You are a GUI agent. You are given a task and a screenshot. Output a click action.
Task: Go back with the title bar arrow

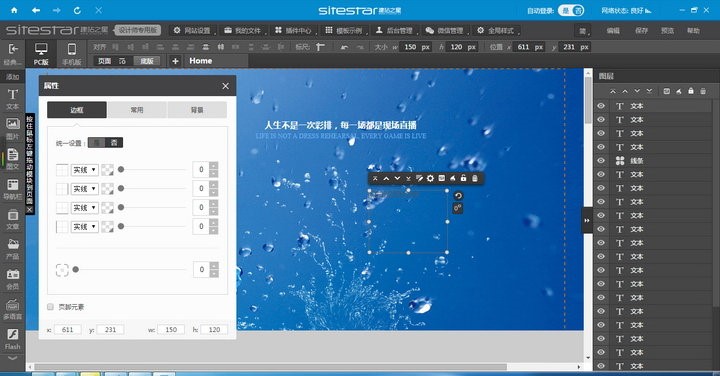[x=36, y=10]
